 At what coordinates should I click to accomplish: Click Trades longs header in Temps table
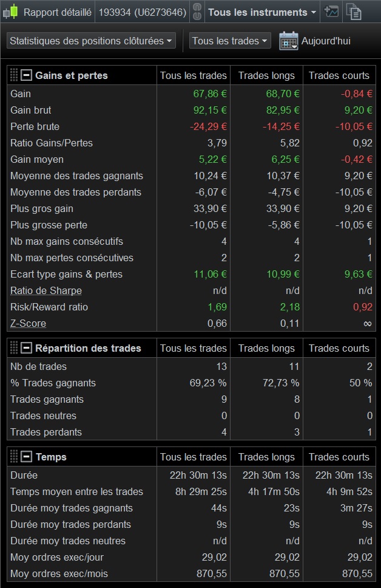(x=266, y=457)
